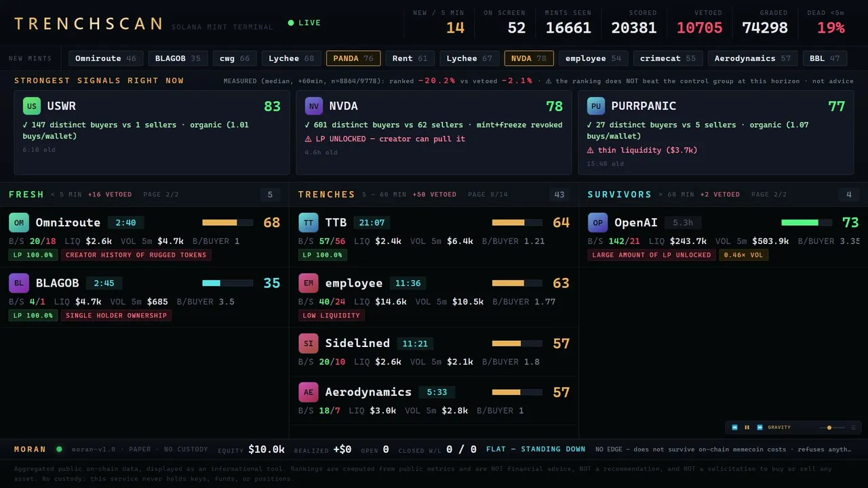Open the music widget playlist menu icon
This screenshot has width=868, height=488.
pyautogui.click(x=853, y=428)
